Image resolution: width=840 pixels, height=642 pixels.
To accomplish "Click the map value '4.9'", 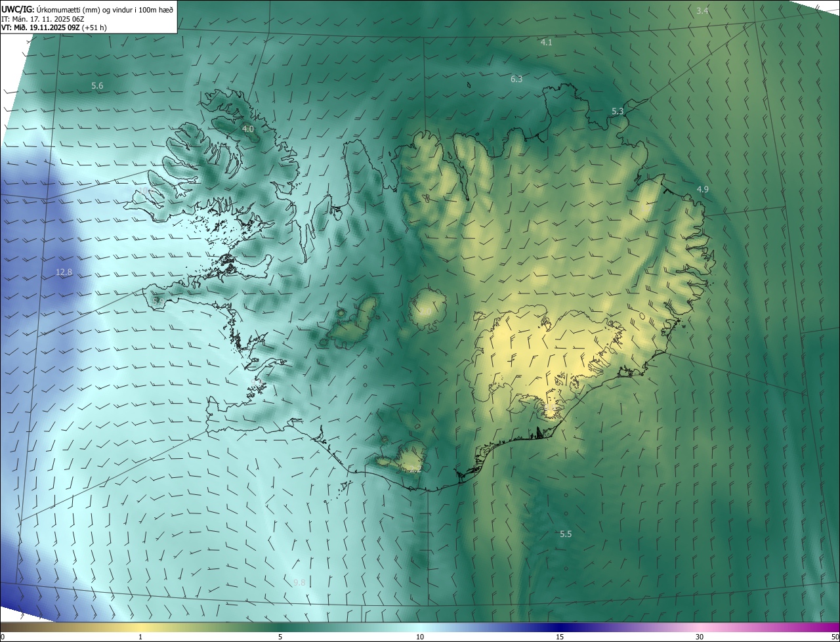I will [x=702, y=189].
